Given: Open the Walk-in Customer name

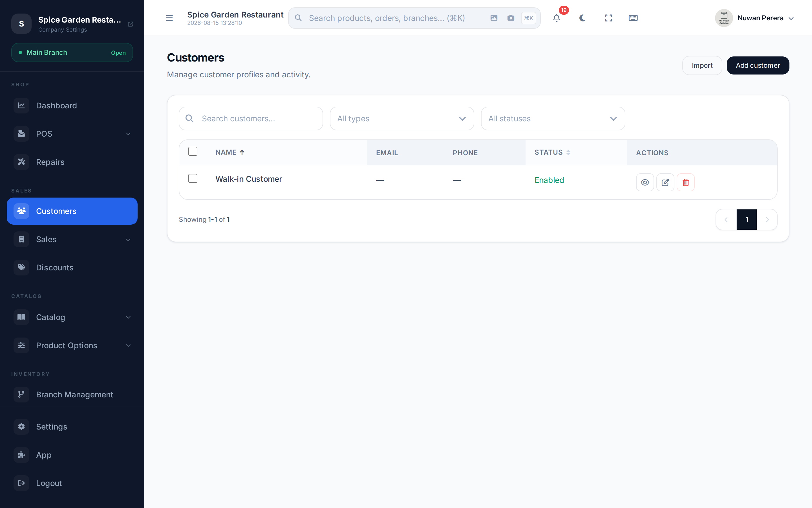Looking at the screenshot, I should pyautogui.click(x=249, y=179).
